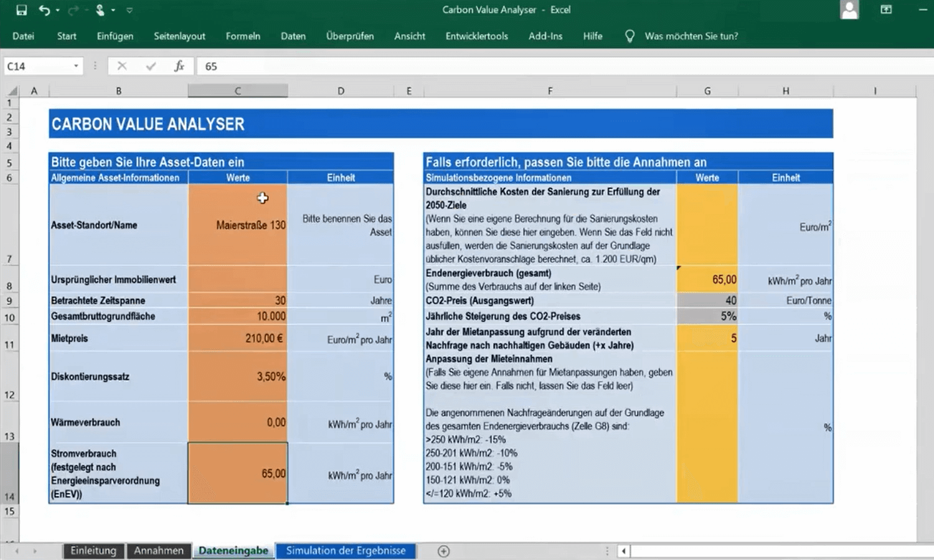
Task: Open the undo history dropdown arrow
Action: 58,10
